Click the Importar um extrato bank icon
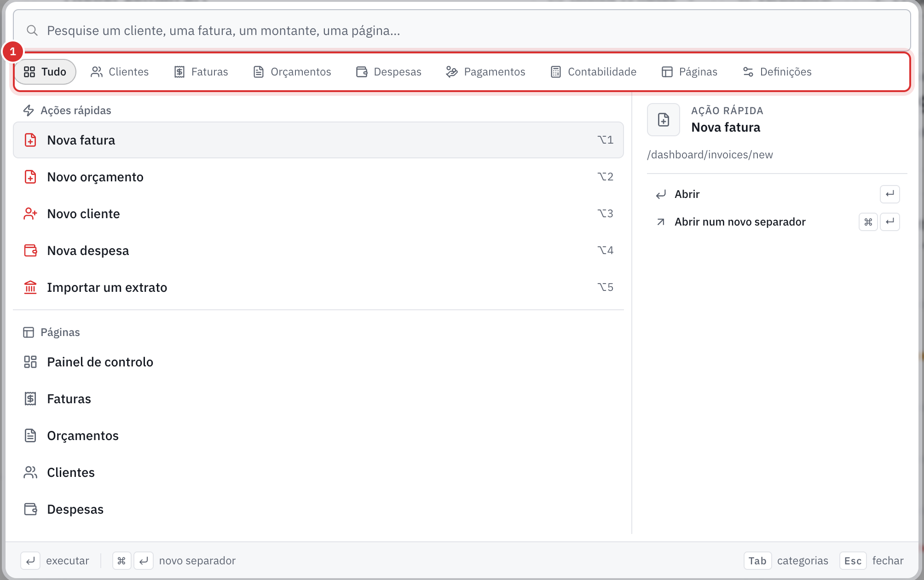 point(30,287)
